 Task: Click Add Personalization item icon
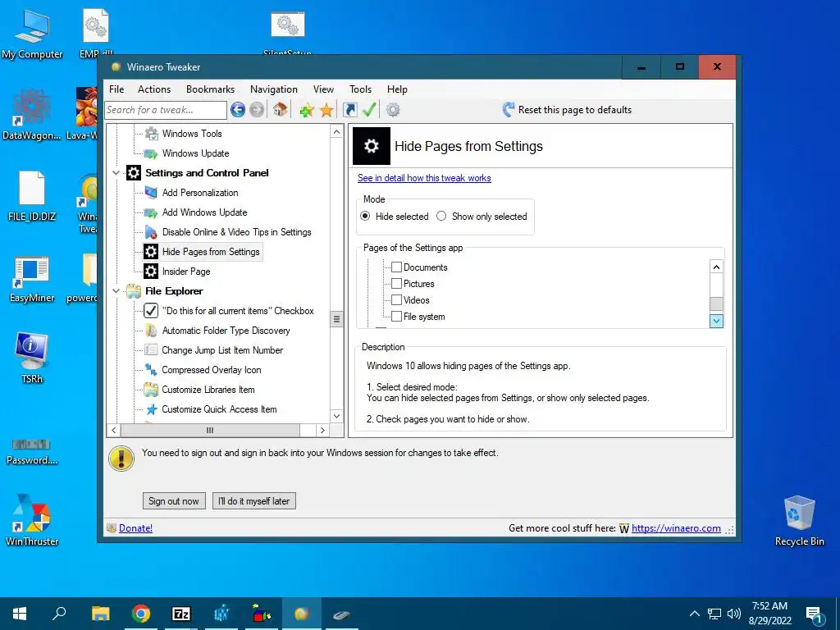tap(152, 193)
